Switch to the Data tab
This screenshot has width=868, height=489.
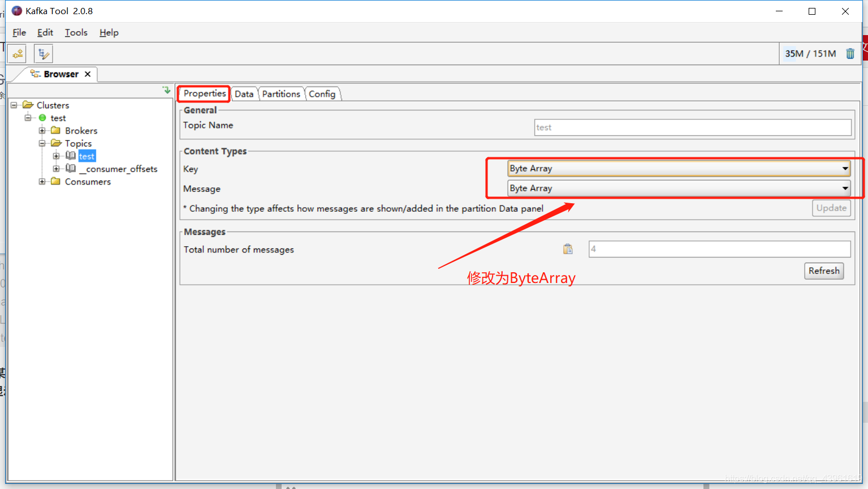click(244, 94)
